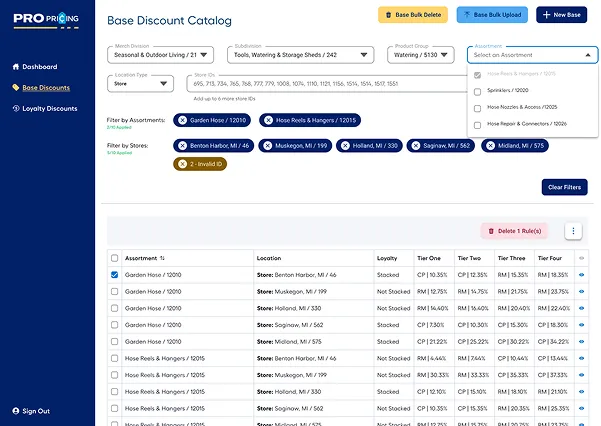
Task: Remove Benton Harbor, MI / 46 store chip
Action: (182, 146)
